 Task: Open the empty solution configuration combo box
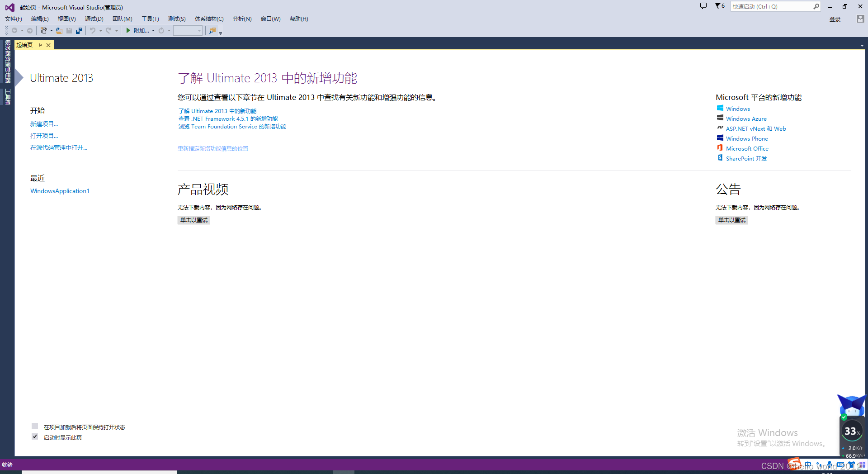tap(188, 31)
